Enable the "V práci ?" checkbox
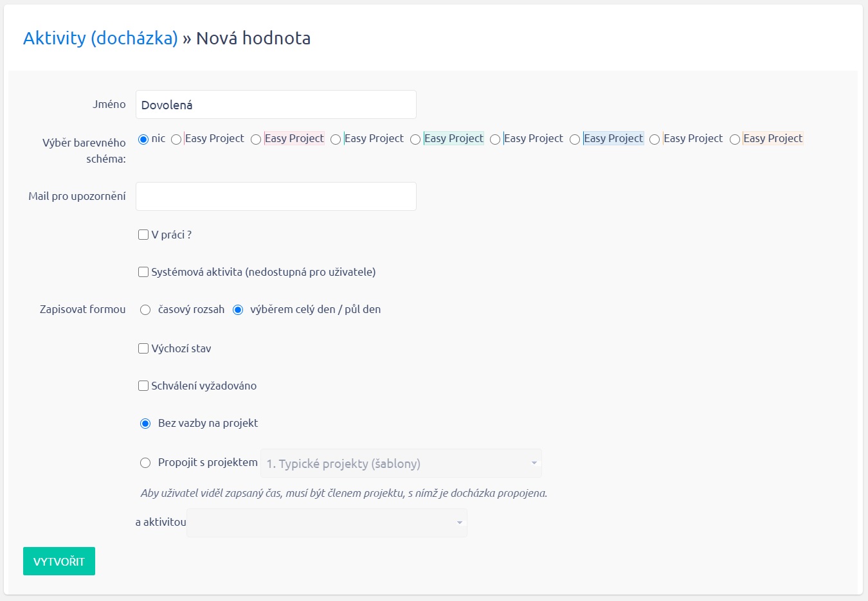Viewport: 868px width, 601px height. pyautogui.click(x=143, y=235)
